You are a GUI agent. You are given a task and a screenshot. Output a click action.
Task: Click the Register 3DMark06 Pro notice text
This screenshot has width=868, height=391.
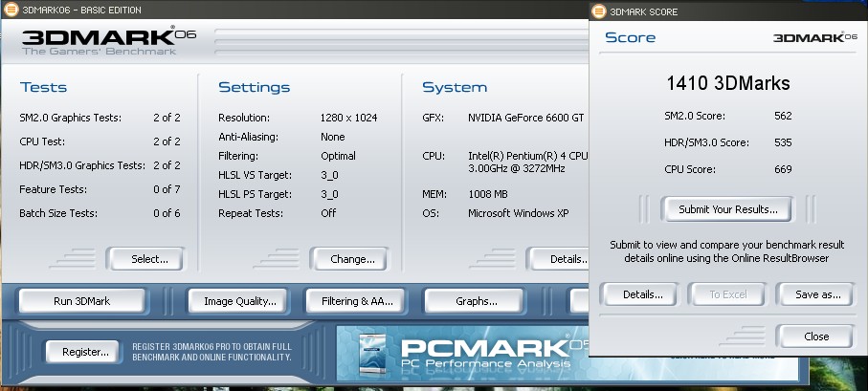[x=212, y=352]
